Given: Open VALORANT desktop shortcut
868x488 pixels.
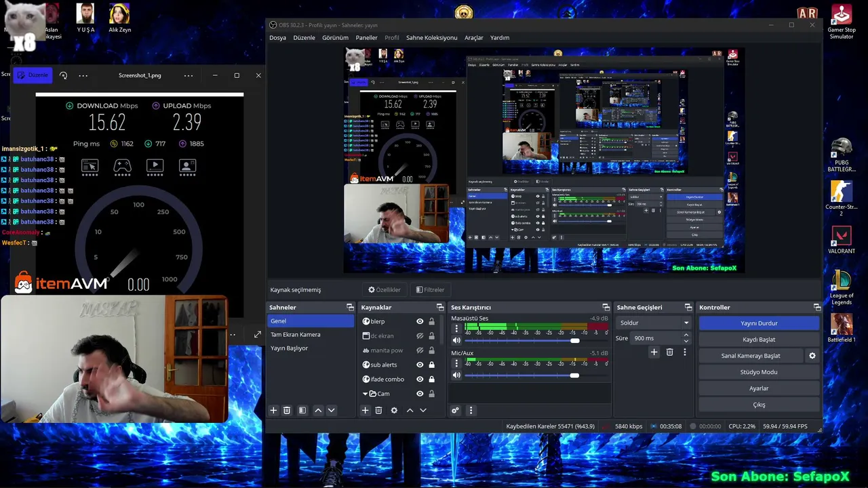Looking at the screenshot, I should click(x=842, y=241).
